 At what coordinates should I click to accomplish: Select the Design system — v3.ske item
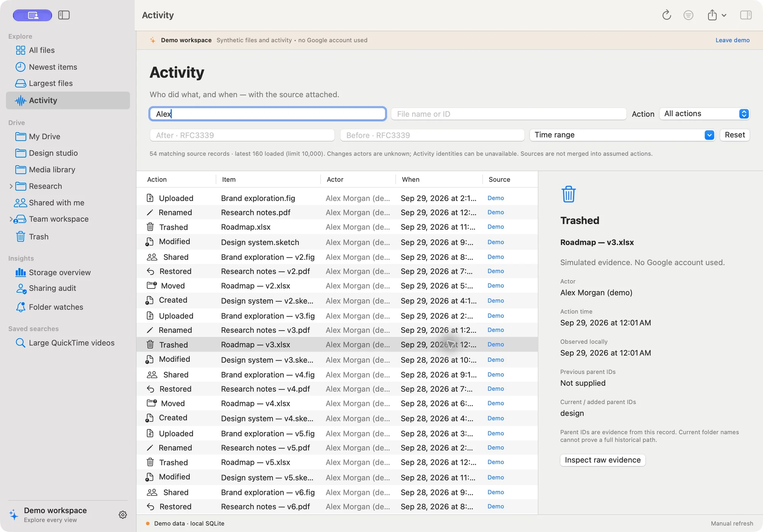pyautogui.click(x=267, y=360)
